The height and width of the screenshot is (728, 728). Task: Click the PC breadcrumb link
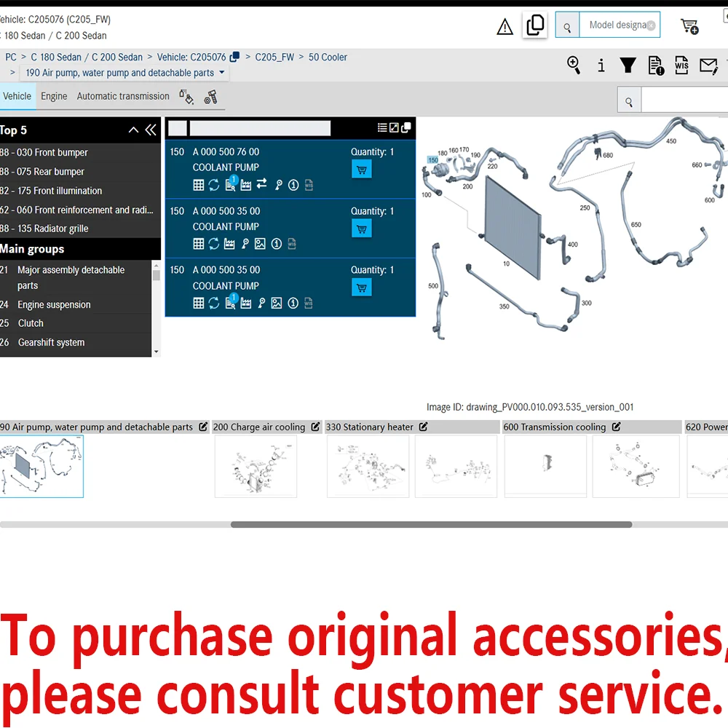pyautogui.click(x=11, y=57)
